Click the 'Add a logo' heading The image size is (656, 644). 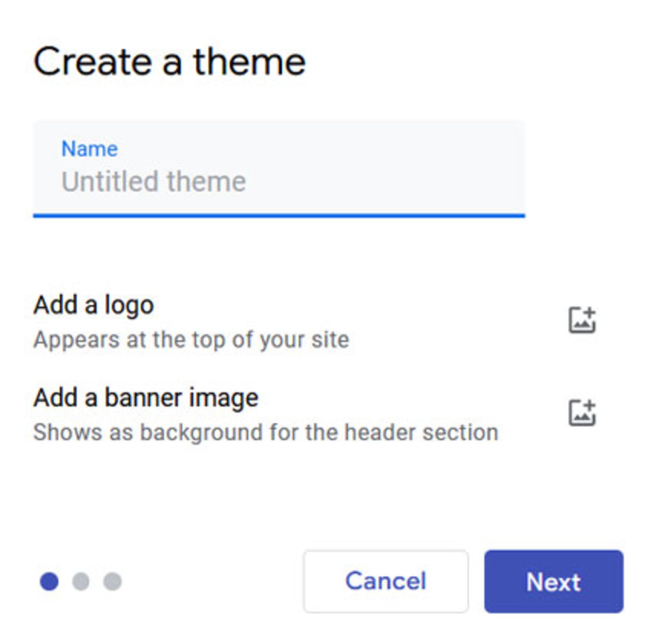point(94,305)
